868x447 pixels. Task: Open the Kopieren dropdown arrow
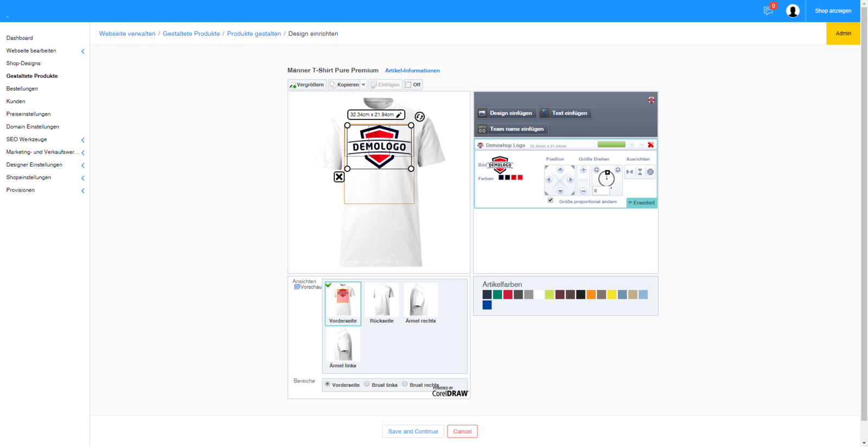[363, 85]
